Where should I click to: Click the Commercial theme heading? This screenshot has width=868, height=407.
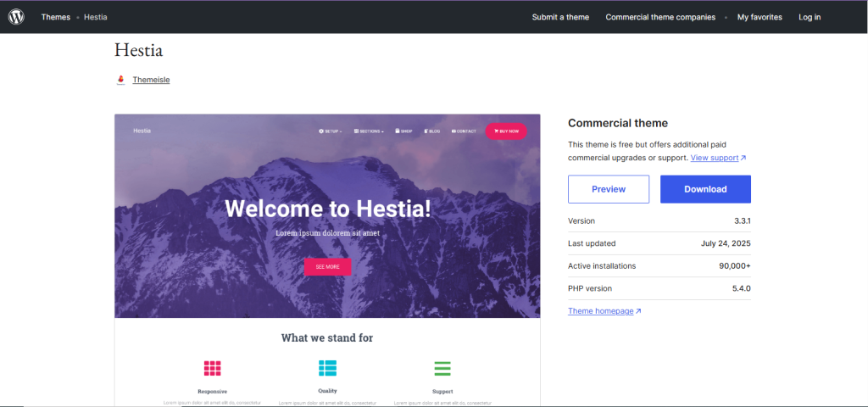(x=618, y=124)
